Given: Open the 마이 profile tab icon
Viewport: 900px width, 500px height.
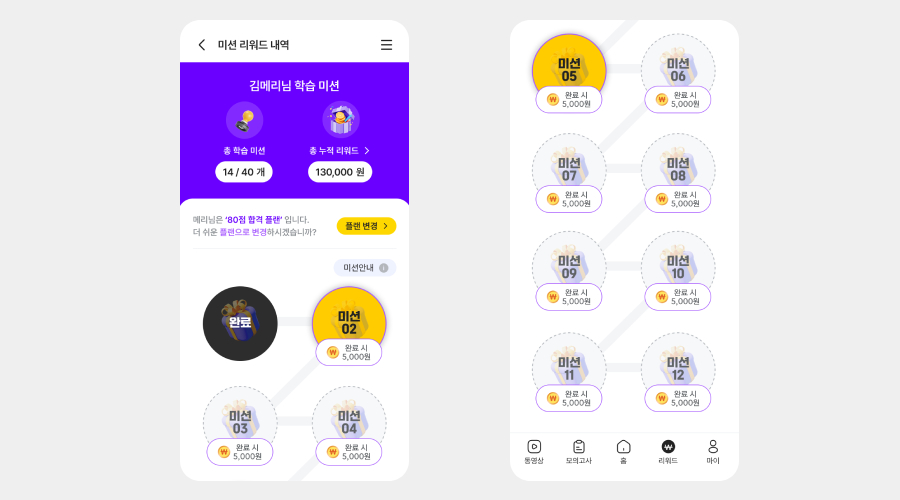Looking at the screenshot, I should pyautogui.click(x=713, y=447).
